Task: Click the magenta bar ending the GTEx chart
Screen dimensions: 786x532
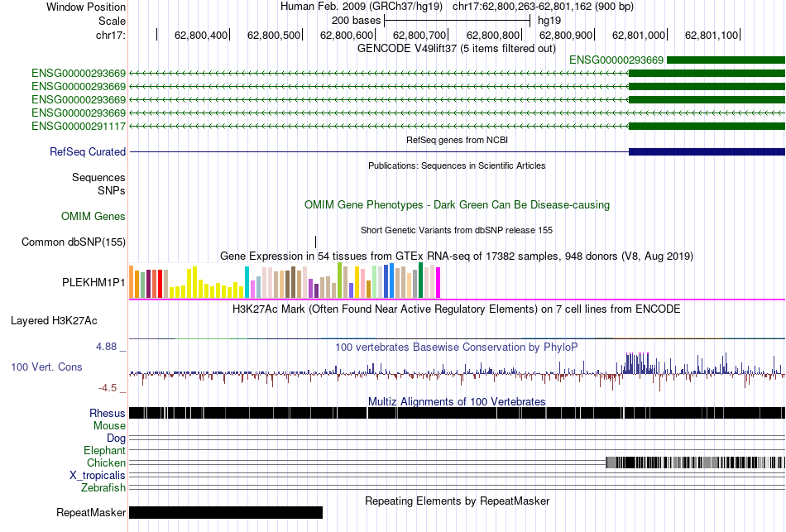Action: pos(439,283)
